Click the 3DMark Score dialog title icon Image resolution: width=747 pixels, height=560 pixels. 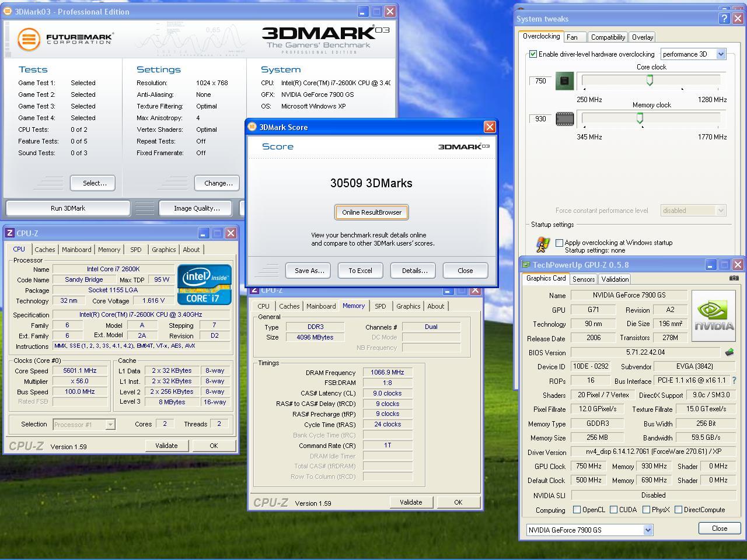(252, 127)
